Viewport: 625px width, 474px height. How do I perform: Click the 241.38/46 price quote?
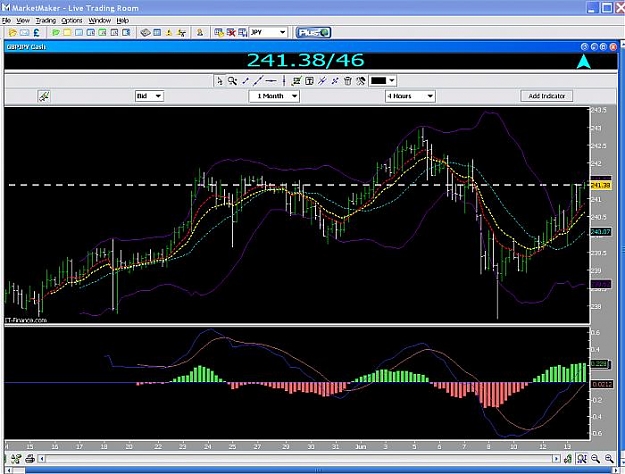(x=306, y=60)
